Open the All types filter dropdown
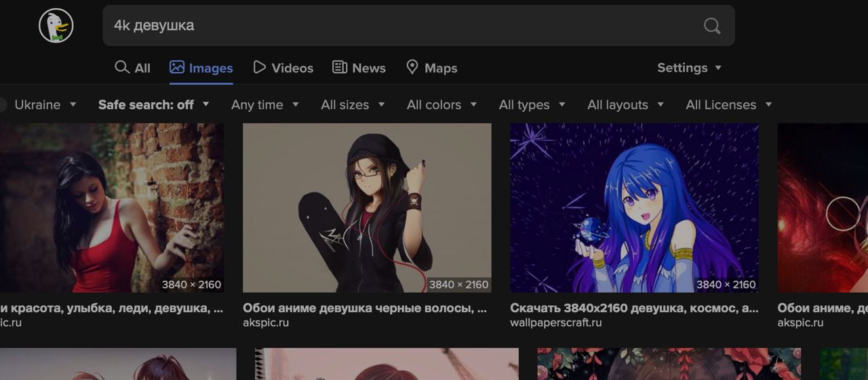Viewport: 868px width, 380px height. (x=532, y=105)
